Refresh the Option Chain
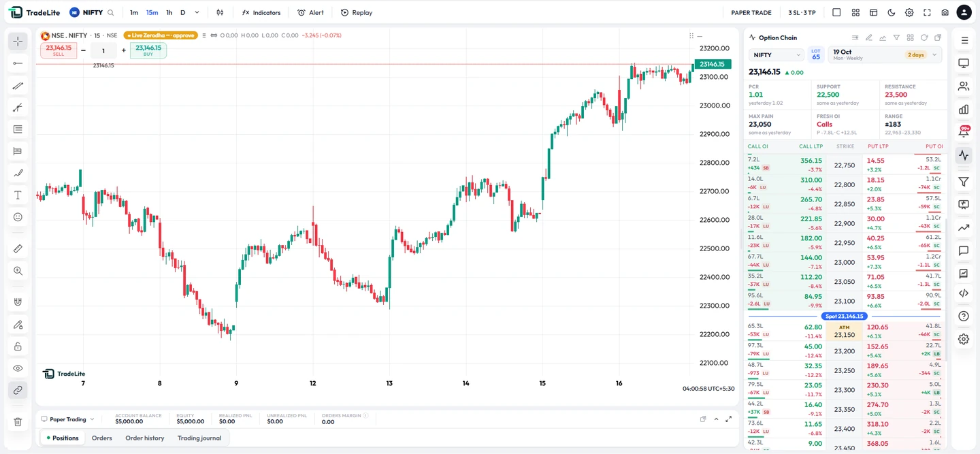The height and width of the screenshot is (454, 980). [924, 37]
